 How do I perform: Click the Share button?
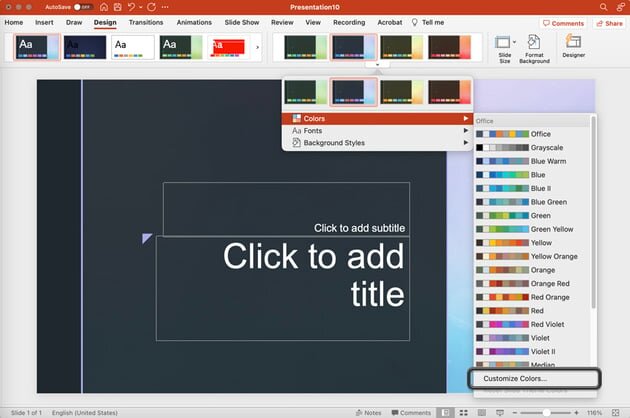(x=607, y=23)
